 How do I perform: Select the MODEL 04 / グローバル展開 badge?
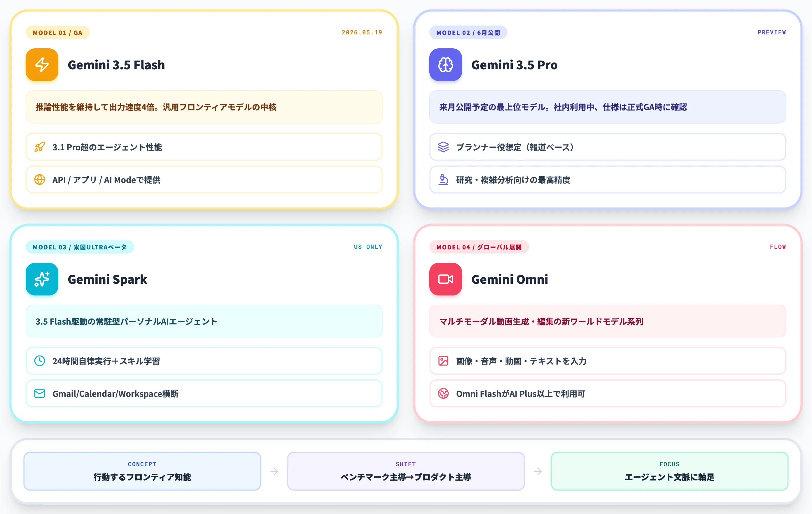pyautogui.click(x=479, y=247)
